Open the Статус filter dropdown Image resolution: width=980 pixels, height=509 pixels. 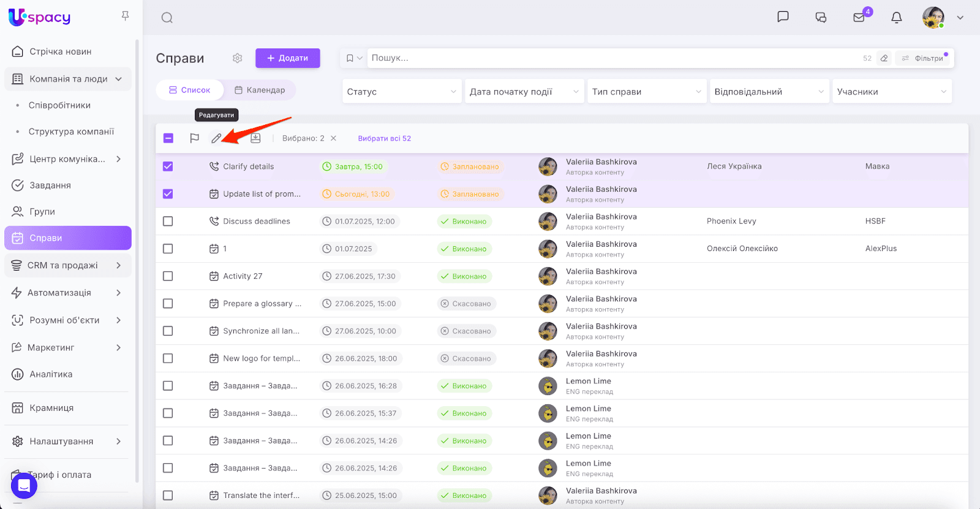click(x=401, y=92)
